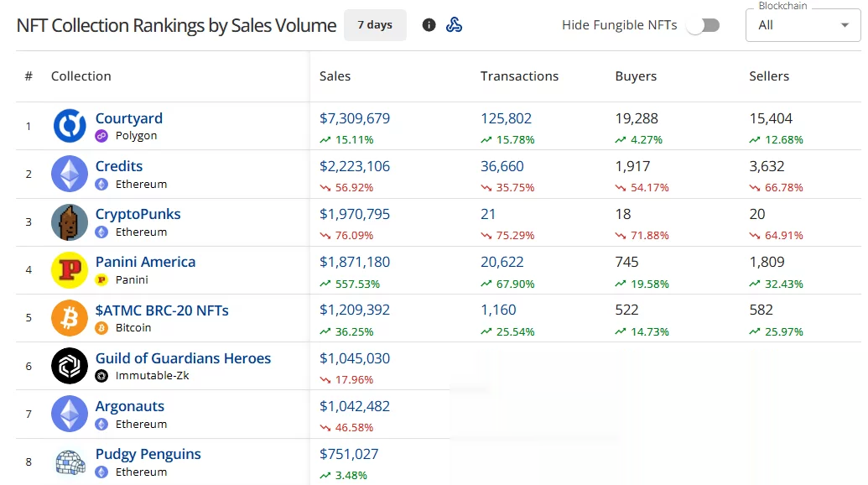Click CryptoPunks sales value $1,970,795
Image resolution: width=868 pixels, height=485 pixels.
(x=355, y=214)
